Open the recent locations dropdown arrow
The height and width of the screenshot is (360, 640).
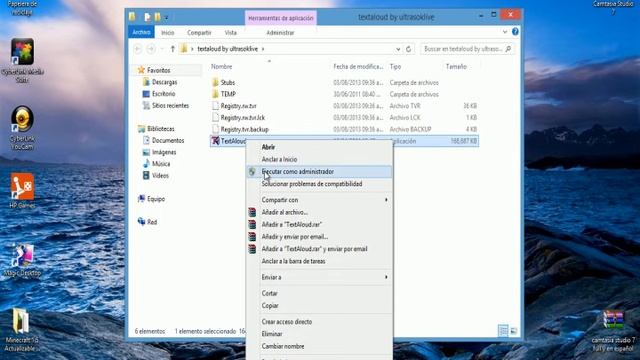click(162, 49)
